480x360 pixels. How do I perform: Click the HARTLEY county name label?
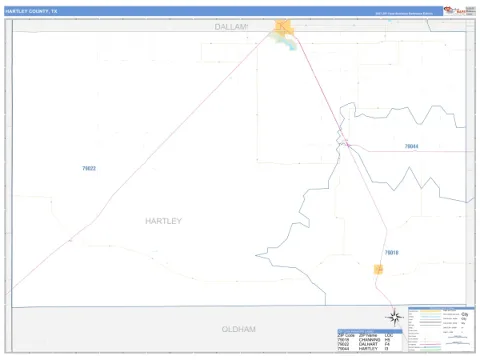163,221
